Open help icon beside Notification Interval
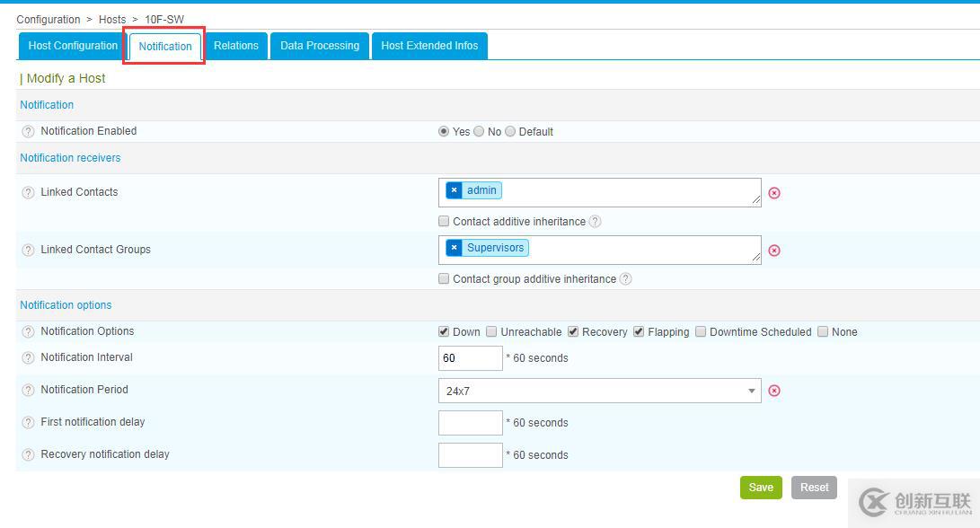980x528 pixels. 28,358
